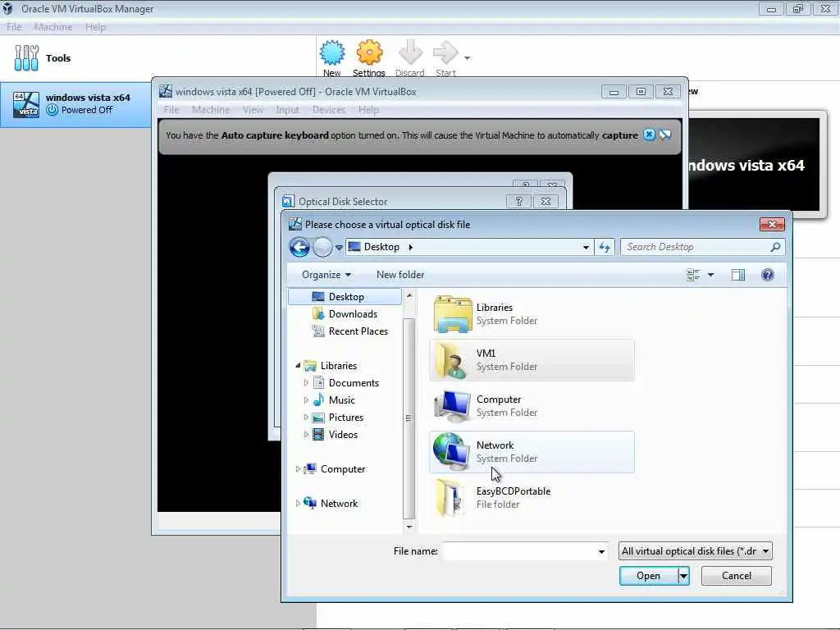Open Input menu in VM window
The height and width of the screenshot is (630, 840).
point(287,110)
